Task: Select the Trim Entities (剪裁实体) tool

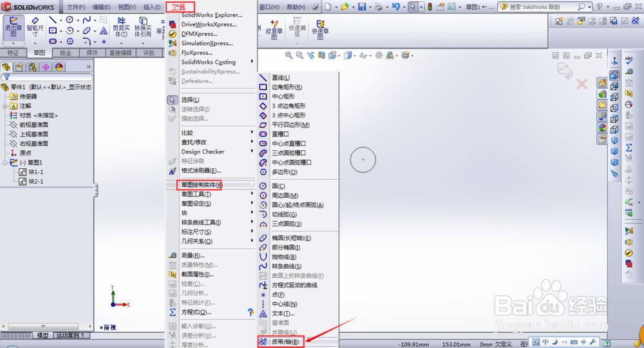Action: (x=121, y=27)
